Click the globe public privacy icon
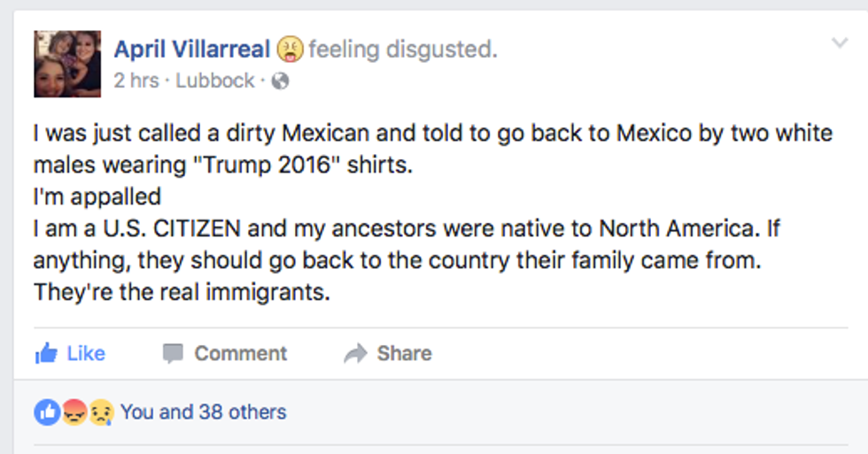868x454 pixels. tap(280, 81)
